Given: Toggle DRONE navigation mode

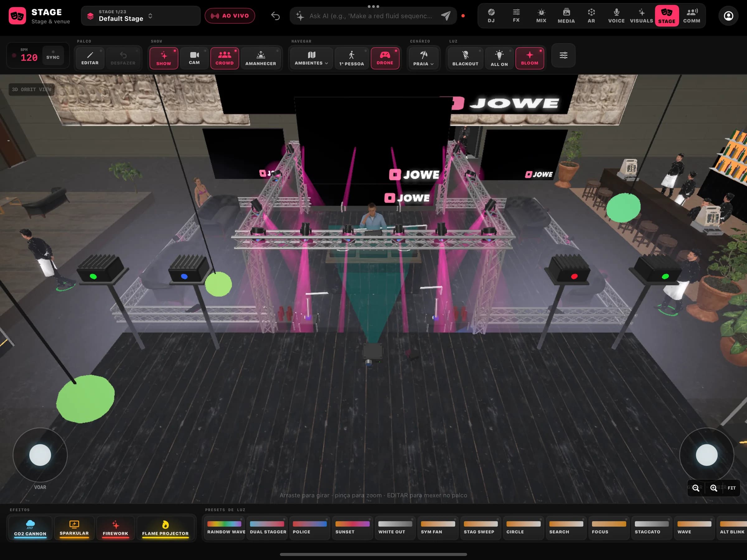Looking at the screenshot, I should (385, 58).
